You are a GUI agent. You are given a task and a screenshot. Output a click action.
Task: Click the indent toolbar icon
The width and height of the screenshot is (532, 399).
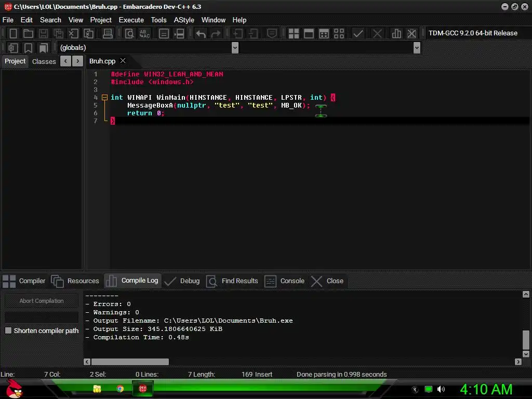237,34
